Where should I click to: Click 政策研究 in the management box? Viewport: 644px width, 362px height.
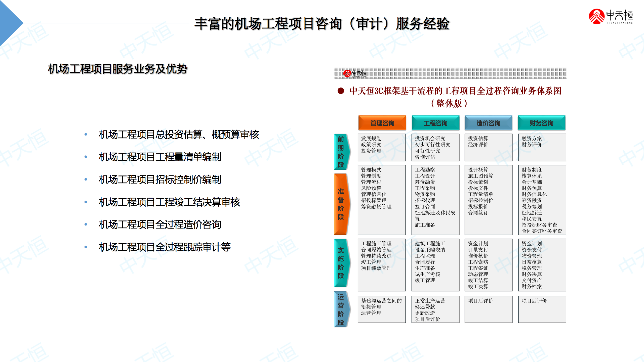point(371,145)
